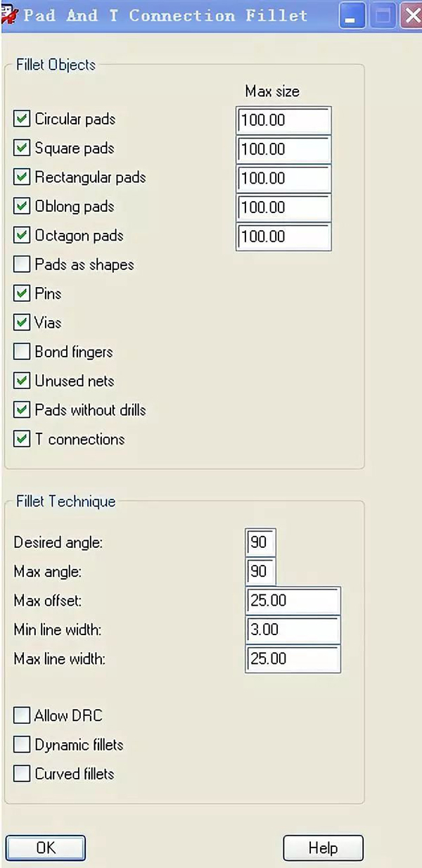Focus the Desired angle input field
The height and width of the screenshot is (868, 422).
coord(261,543)
